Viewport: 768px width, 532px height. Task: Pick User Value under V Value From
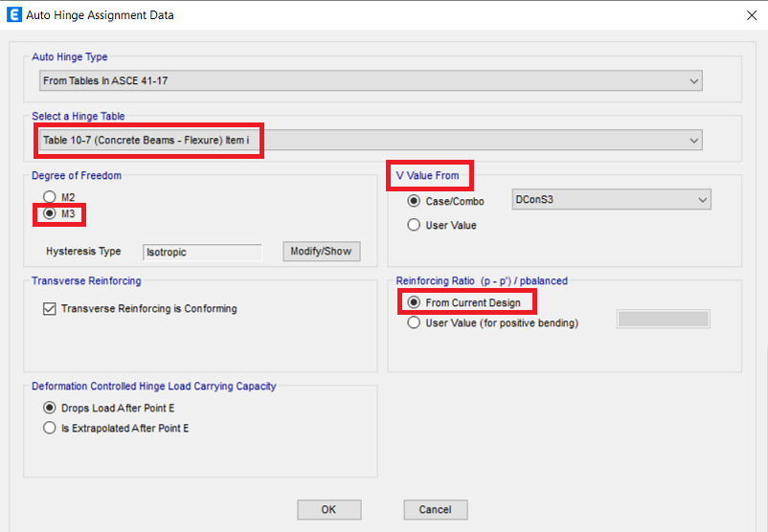[414, 226]
